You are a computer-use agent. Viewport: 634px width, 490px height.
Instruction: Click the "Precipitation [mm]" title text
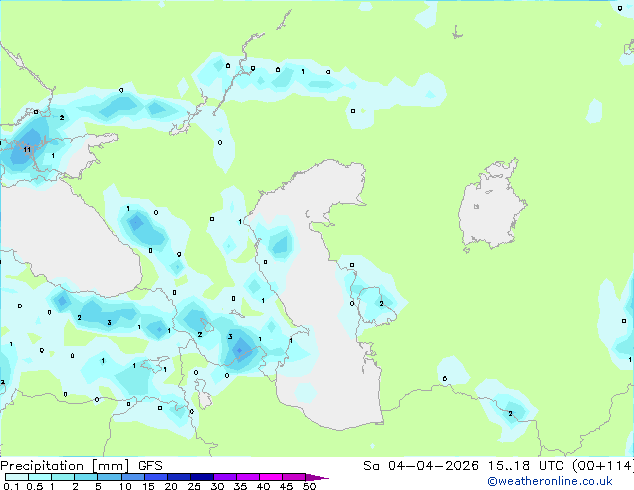point(64,466)
